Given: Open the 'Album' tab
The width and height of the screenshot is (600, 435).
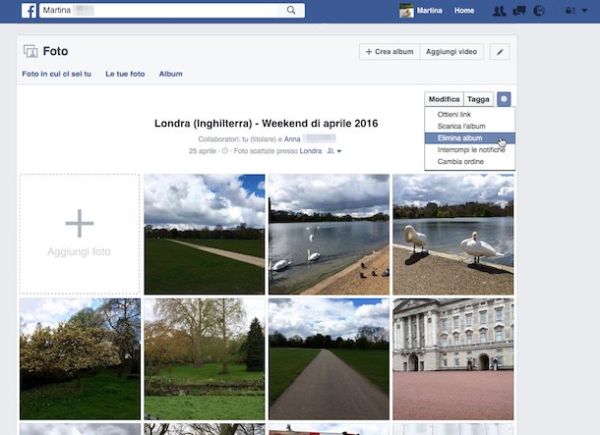Looking at the screenshot, I should (x=171, y=74).
